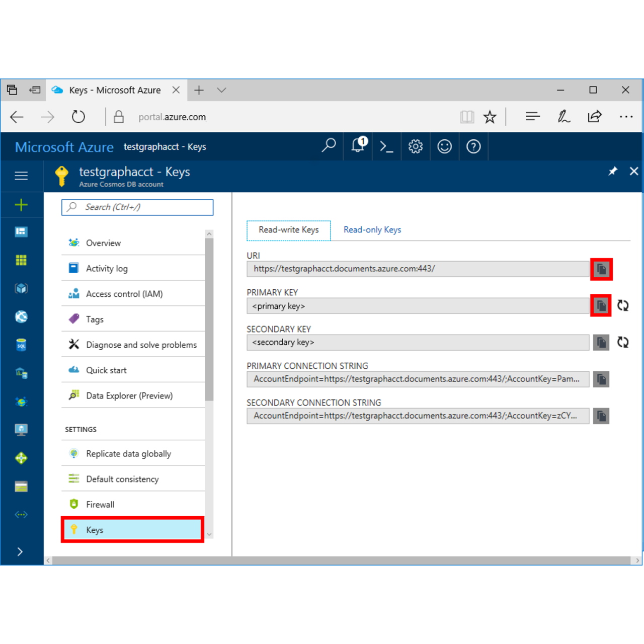Screen dimensions: 644x644
Task: Open the notifications bell
Action: (x=358, y=146)
